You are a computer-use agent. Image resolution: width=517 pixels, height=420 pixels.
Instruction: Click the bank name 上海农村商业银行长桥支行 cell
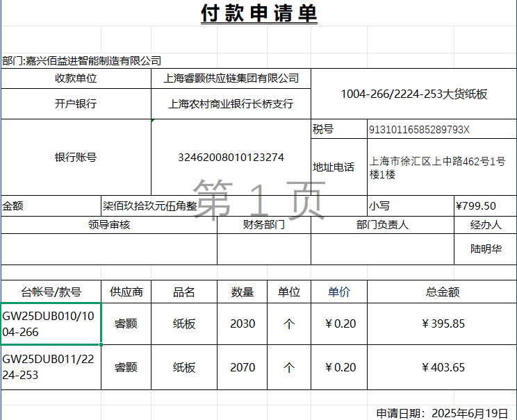tap(231, 104)
